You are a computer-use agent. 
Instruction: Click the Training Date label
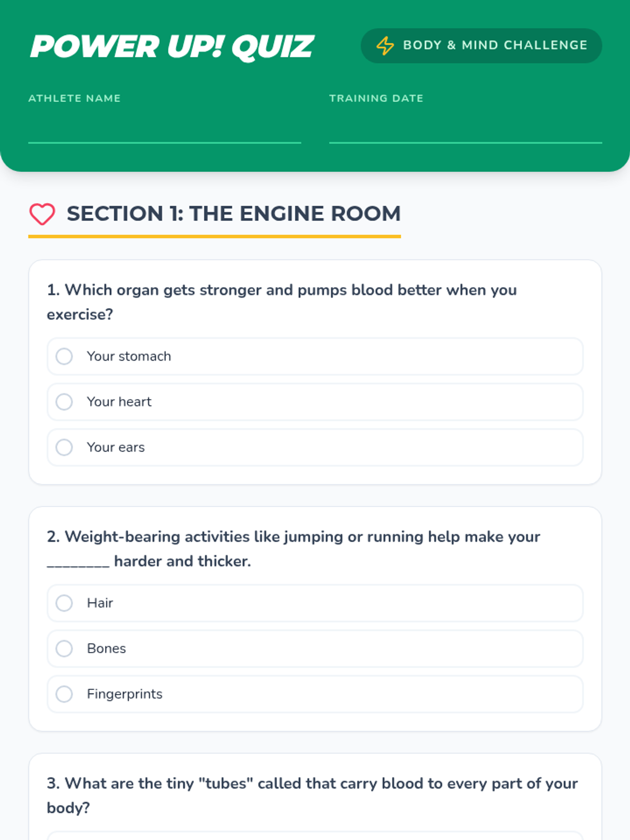[376, 98]
